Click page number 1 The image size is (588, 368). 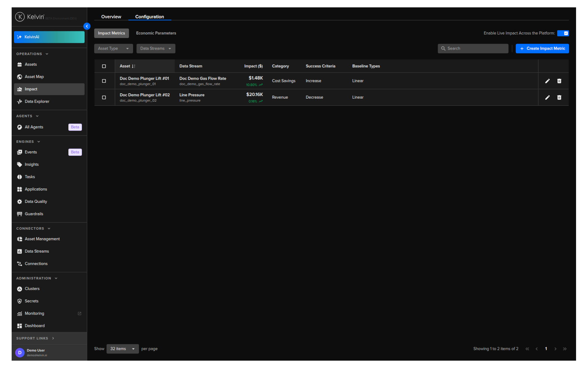coord(546,349)
